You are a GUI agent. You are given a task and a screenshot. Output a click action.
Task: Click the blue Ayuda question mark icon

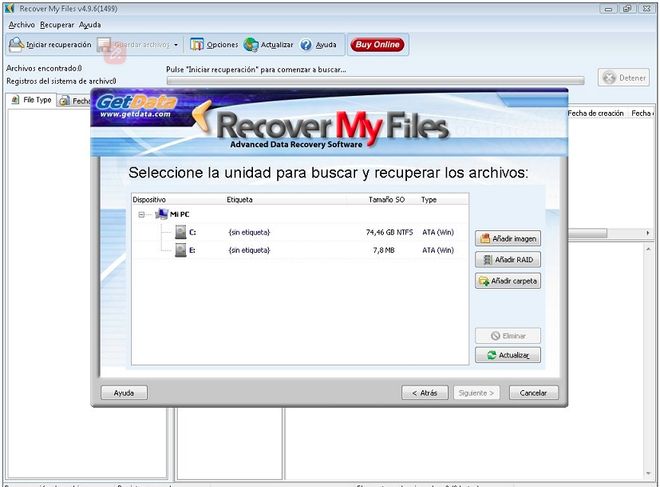tap(306, 45)
